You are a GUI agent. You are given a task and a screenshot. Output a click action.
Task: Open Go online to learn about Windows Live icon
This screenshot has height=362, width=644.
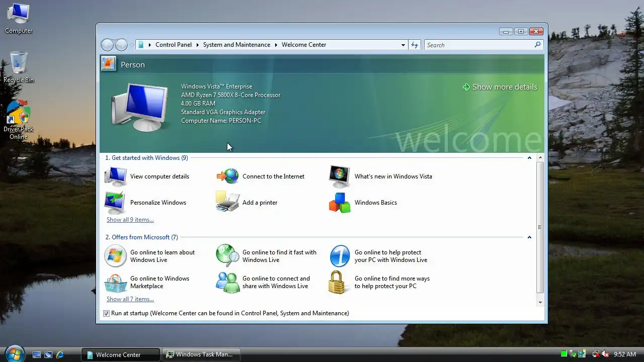tap(115, 255)
